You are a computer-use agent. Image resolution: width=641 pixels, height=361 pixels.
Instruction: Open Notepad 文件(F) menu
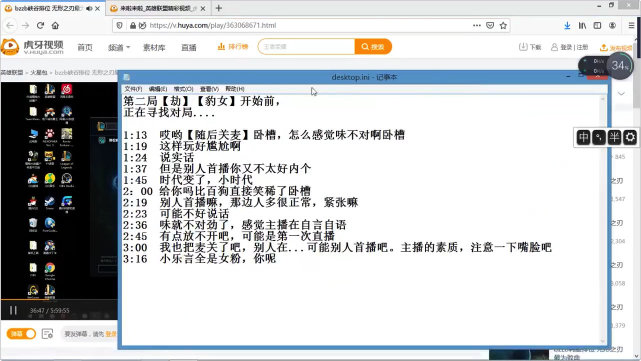point(133,89)
